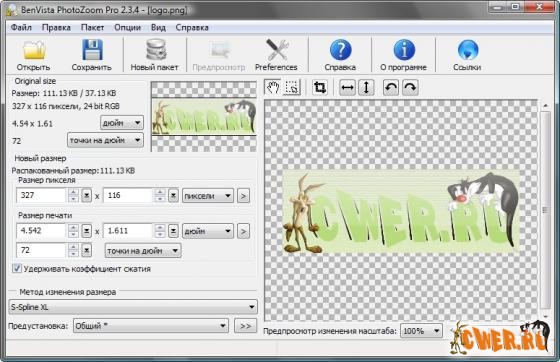Open the дюйм unit dropdown under Original size
The width and height of the screenshot is (560, 362).
coord(122,123)
